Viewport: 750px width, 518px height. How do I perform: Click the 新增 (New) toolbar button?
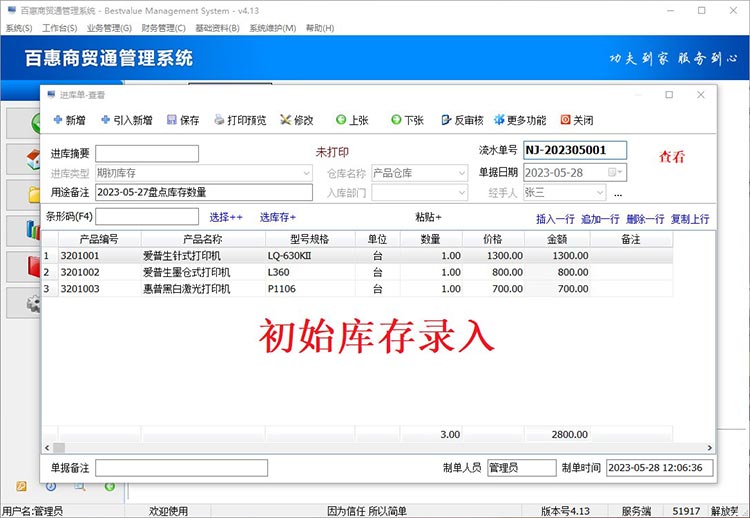point(69,120)
